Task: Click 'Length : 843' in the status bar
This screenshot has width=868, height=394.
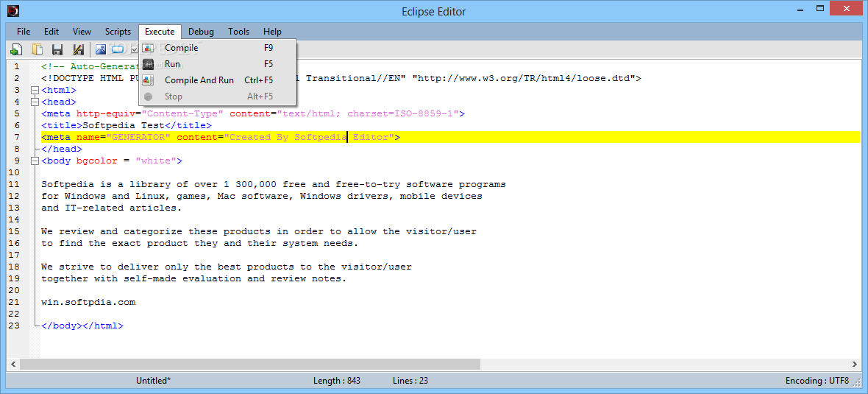Action: (x=335, y=381)
